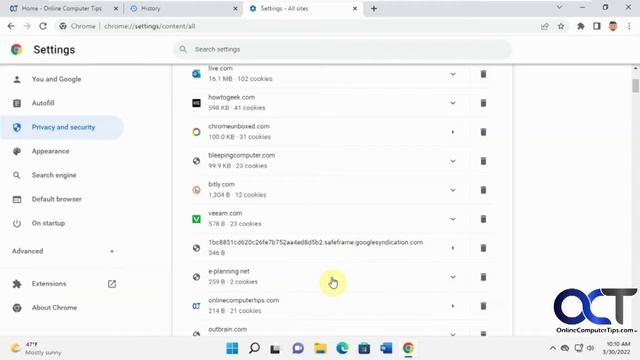Expand the howtogeek.com entry chevron
The height and width of the screenshot is (360, 640).
coord(453,103)
